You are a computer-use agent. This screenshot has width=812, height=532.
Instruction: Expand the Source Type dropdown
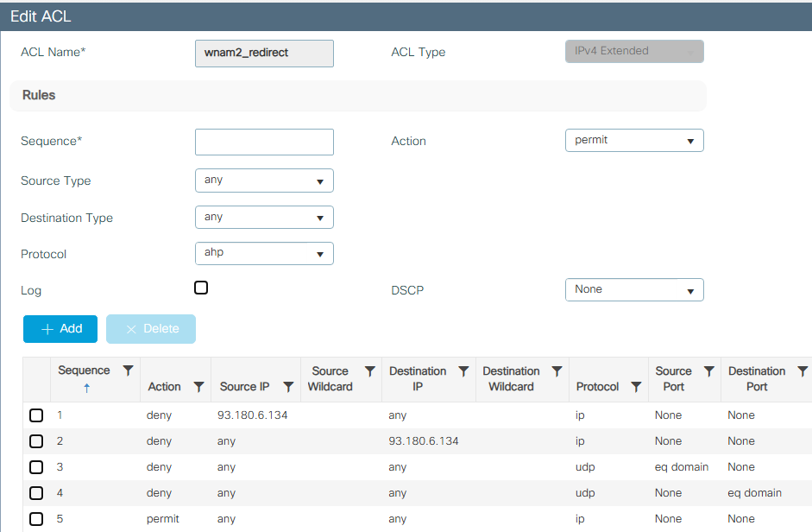point(264,180)
